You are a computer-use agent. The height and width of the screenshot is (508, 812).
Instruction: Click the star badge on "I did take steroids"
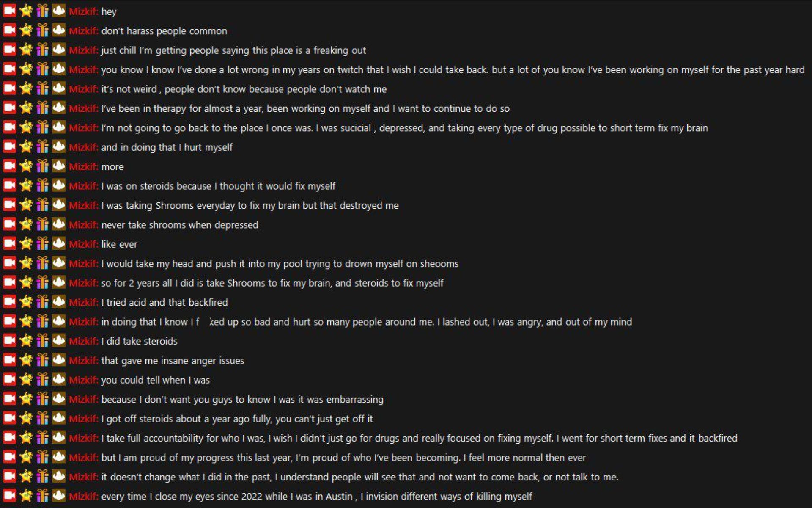coord(26,341)
